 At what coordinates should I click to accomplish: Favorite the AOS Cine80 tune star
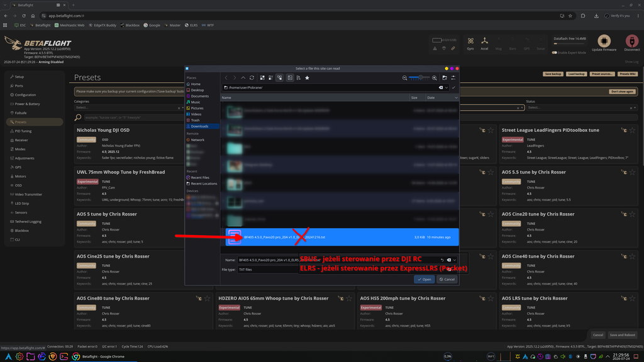coord(207,299)
